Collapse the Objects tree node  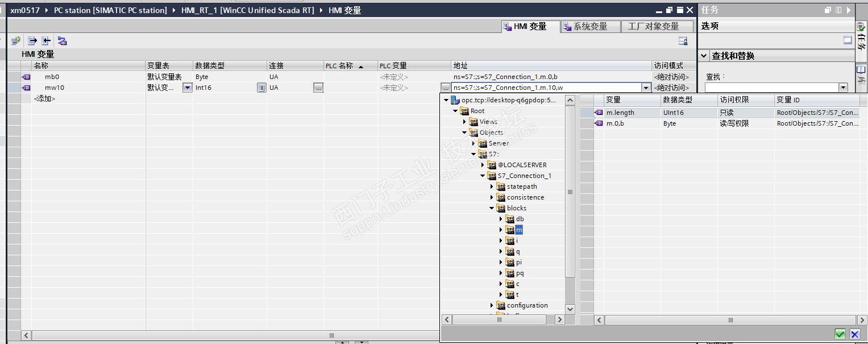coord(464,132)
